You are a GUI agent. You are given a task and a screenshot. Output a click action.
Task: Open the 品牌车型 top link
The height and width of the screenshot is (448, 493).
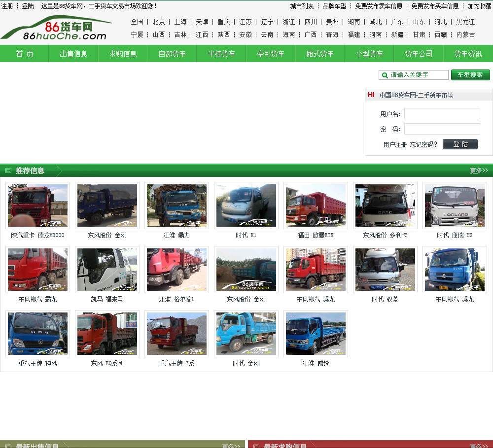coord(335,6)
